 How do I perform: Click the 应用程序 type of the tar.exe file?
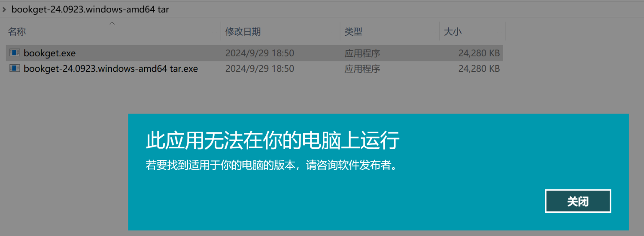[362, 68]
